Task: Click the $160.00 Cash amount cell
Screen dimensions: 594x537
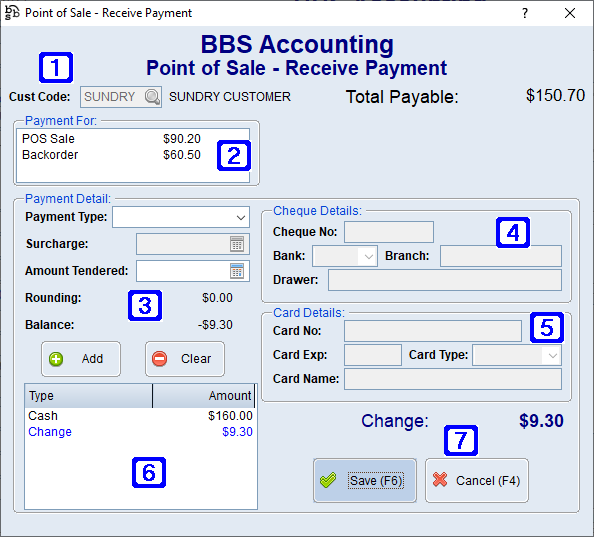Action: tap(230, 416)
